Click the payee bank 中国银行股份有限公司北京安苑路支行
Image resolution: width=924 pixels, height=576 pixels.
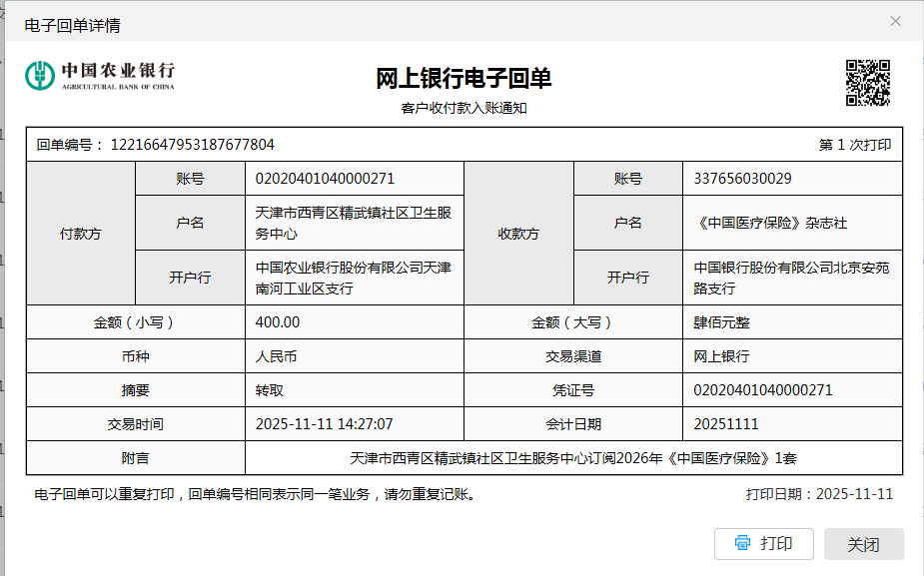(x=791, y=279)
